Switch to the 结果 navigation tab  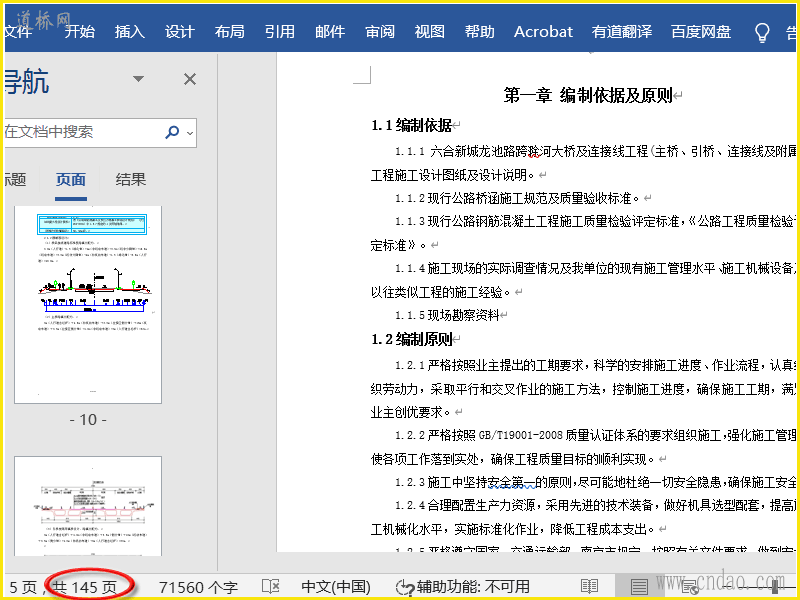pos(131,180)
